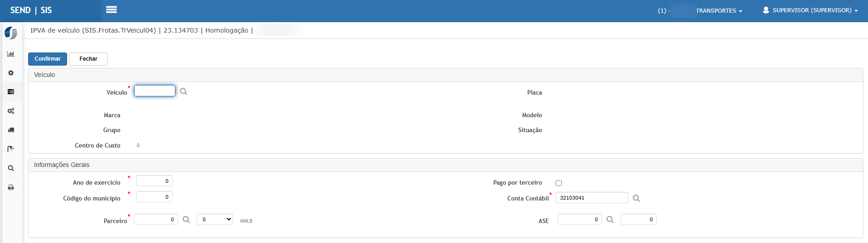Click the Parceiro search magnifier icon
The height and width of the screenshot is (243, 868).
186,219
